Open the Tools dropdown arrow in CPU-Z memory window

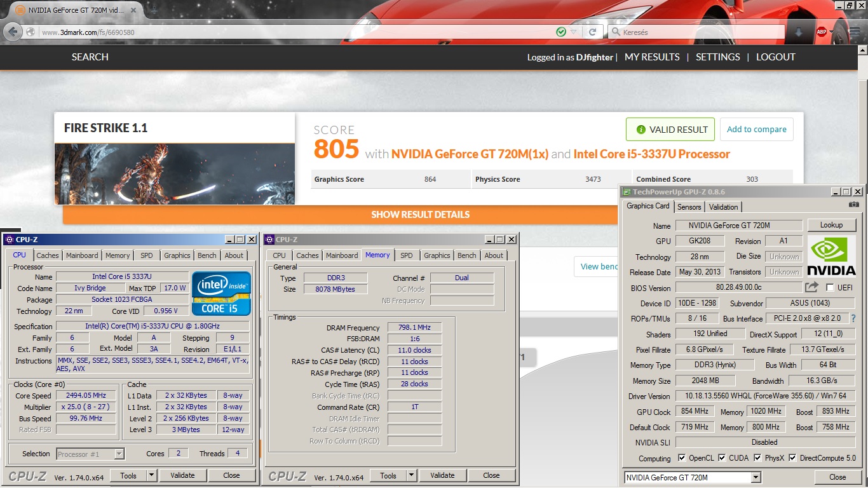click(411, 475)
